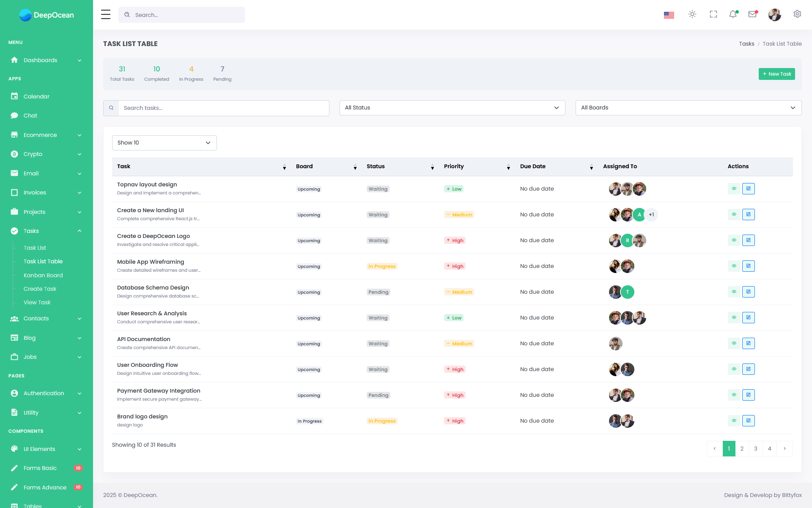Click the New Task button
Viewport: 812px width, 508px height.
[x=776, y=74]
